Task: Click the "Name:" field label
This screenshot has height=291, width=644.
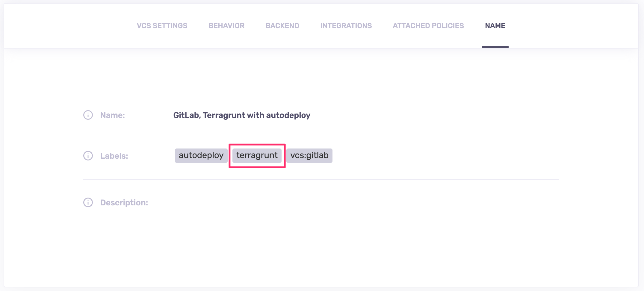Action: point(113,115)
